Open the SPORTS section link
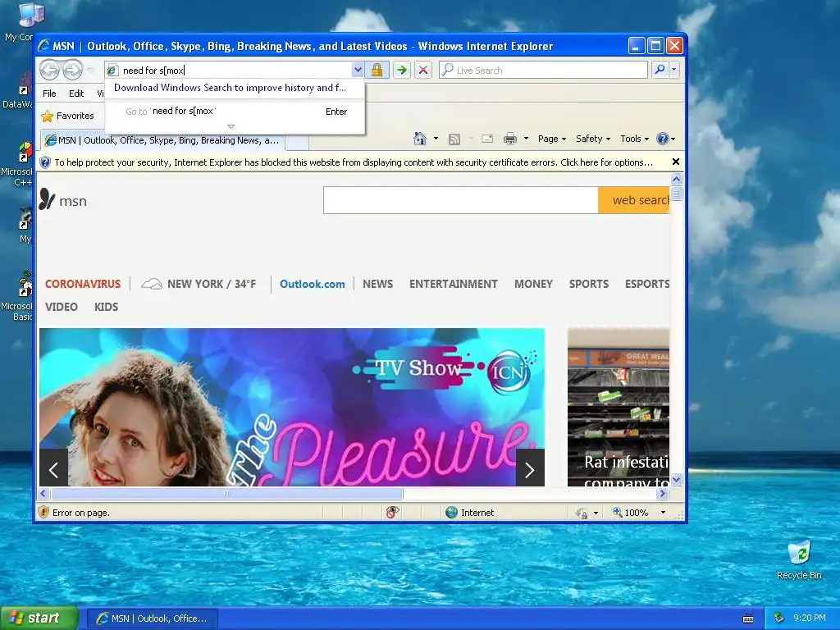This screenshot has height=630, width=840. click(589, 284)
